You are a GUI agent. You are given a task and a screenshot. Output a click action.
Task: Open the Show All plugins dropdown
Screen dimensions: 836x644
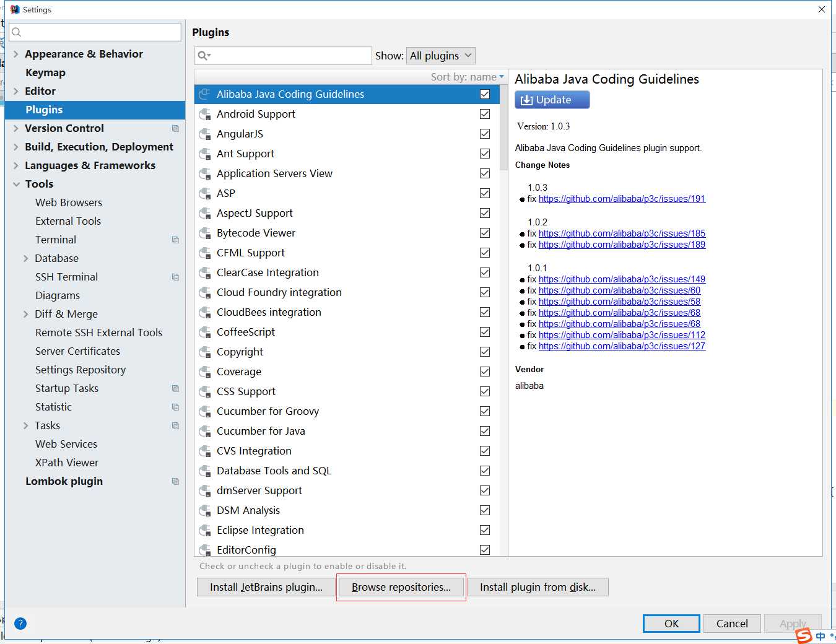(x=441, y=56)
